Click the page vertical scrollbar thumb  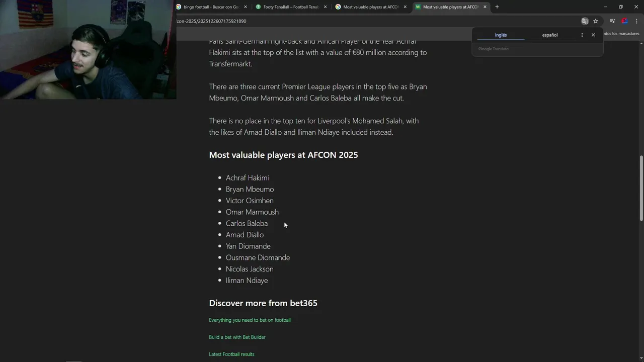(641, 188)
